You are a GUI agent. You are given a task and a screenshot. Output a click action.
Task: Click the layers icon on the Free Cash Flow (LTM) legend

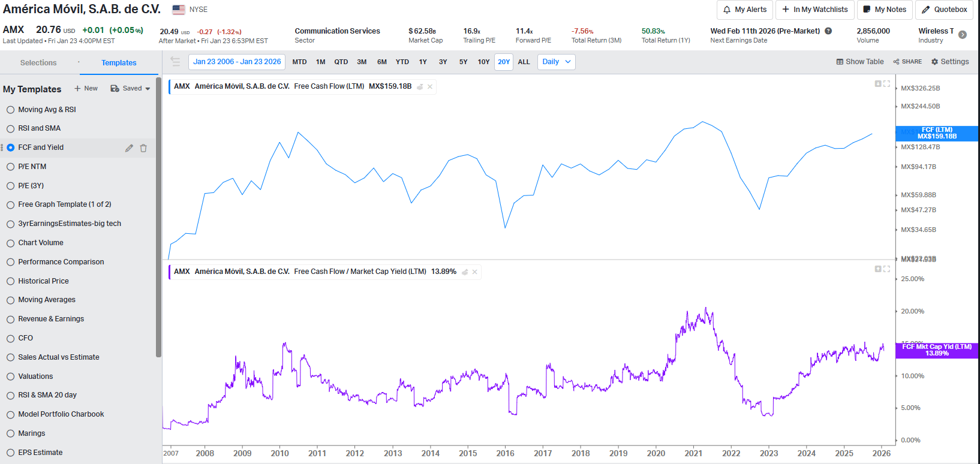click(420, 87)
